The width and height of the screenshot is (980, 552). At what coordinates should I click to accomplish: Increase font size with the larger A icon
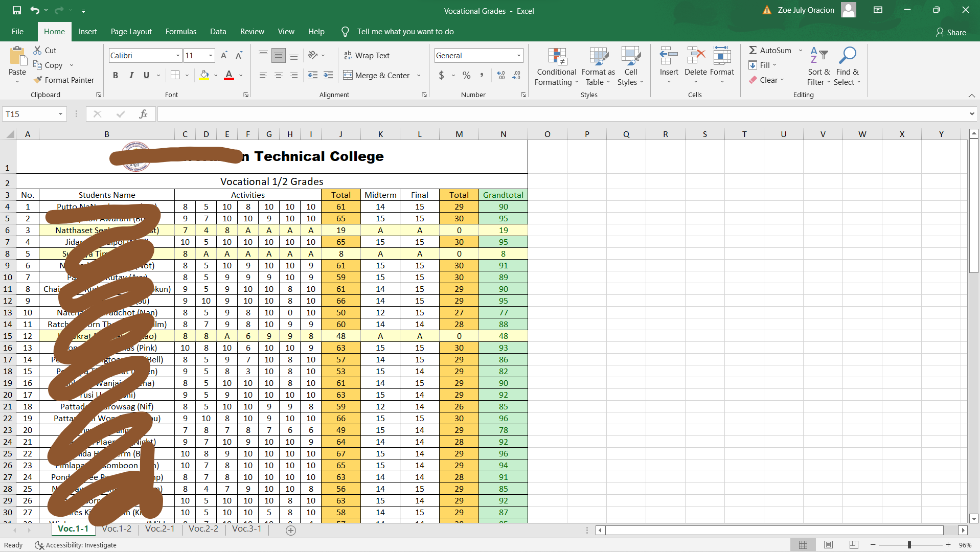(x=224, y=55)
